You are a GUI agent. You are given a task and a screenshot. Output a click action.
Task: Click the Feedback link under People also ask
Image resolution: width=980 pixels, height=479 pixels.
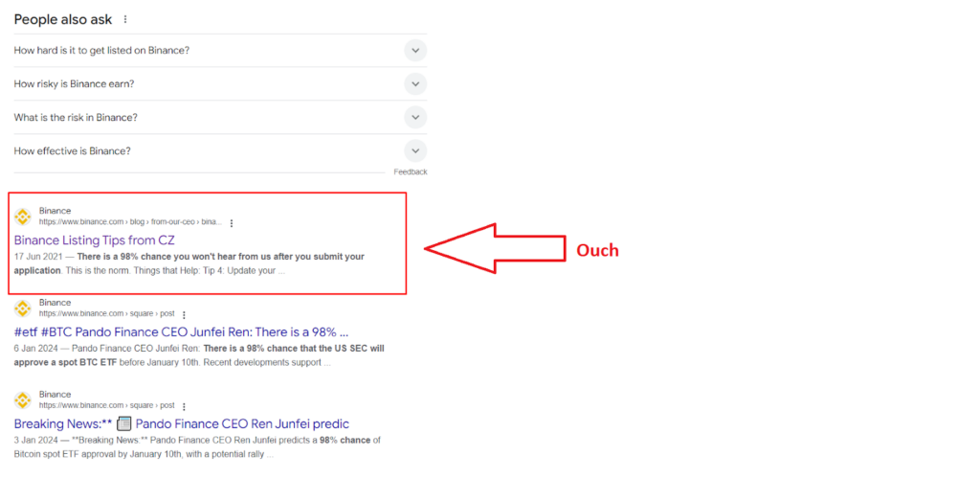410,171
